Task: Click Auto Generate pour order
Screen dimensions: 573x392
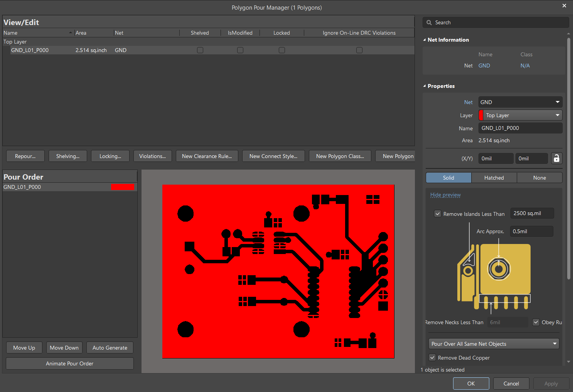Action: pos(110,348)
